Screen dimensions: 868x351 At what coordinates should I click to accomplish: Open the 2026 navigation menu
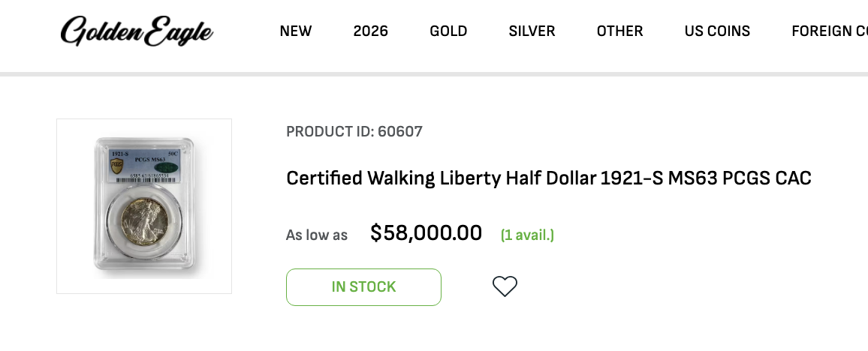370,31
